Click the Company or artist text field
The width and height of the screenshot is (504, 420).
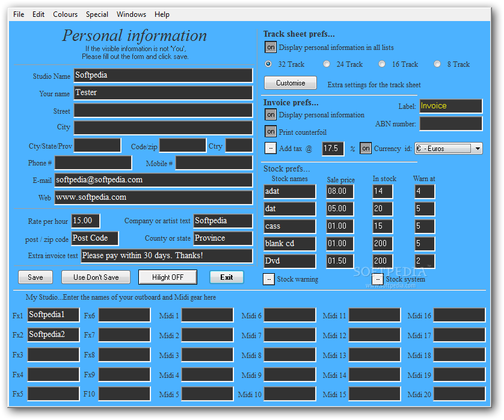tap(223, 221)
